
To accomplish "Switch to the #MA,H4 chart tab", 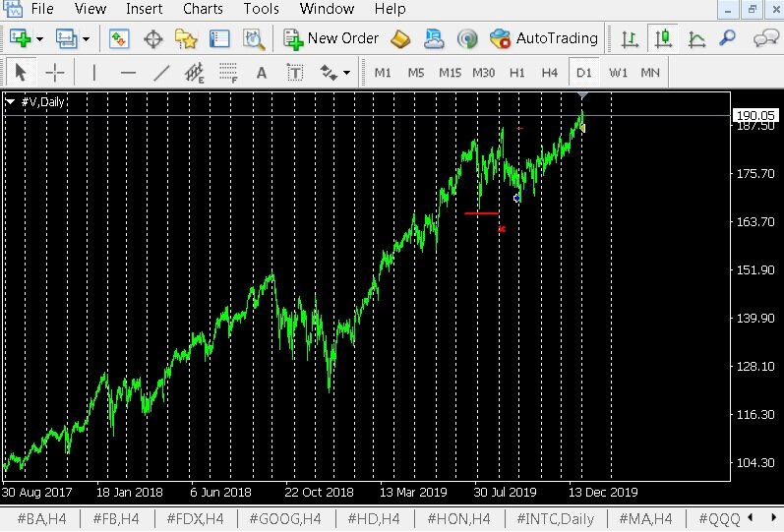I will 645,519.
